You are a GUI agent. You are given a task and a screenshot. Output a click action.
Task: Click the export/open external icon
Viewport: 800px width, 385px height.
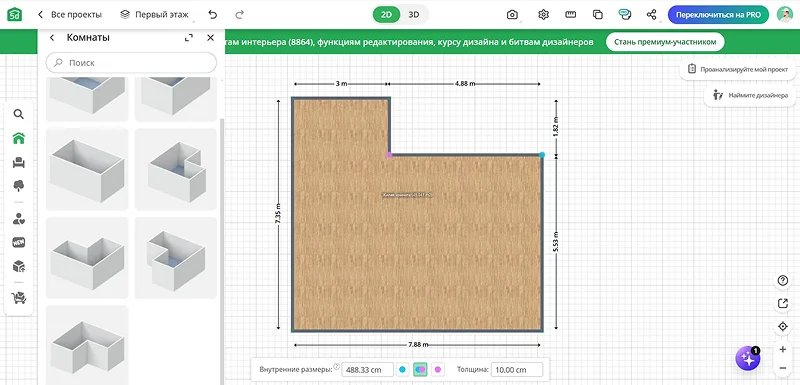click(783, 303)
